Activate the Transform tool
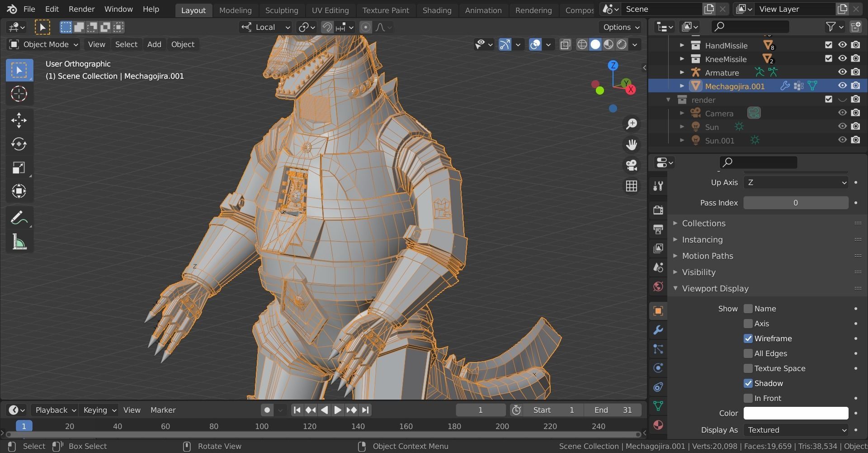 click(19, 191)
